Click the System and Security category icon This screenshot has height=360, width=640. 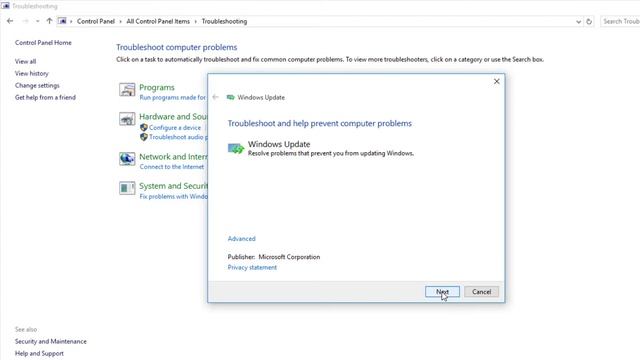pos(127,188)
